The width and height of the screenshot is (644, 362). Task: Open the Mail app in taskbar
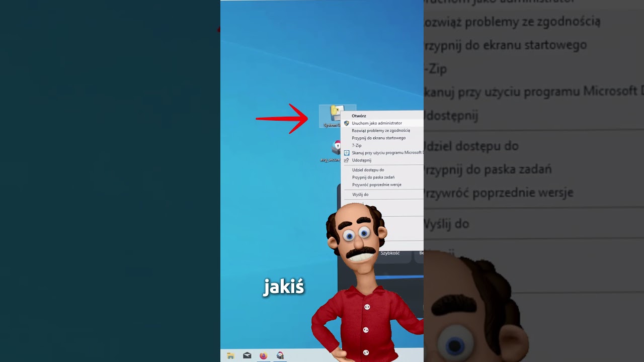click(x=247, y=355)
